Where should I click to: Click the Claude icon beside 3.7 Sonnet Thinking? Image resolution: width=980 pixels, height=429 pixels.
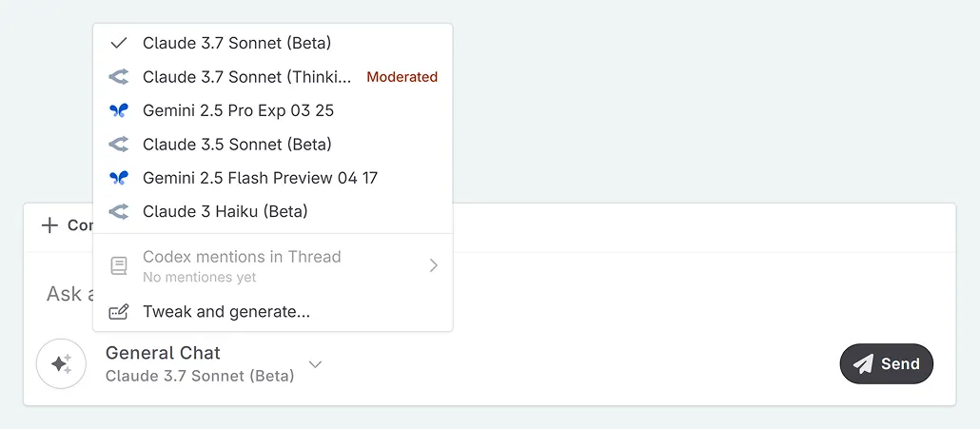[118, 77]
